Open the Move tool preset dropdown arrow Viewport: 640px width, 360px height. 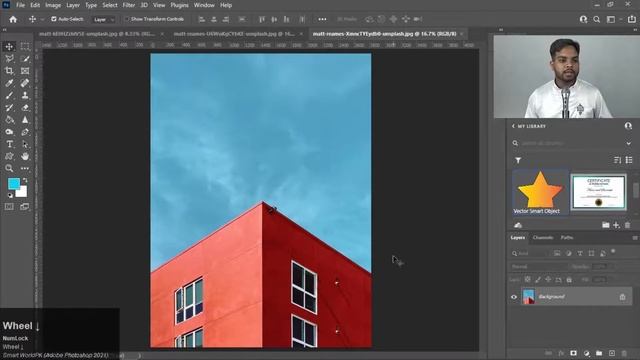point(42,19)
